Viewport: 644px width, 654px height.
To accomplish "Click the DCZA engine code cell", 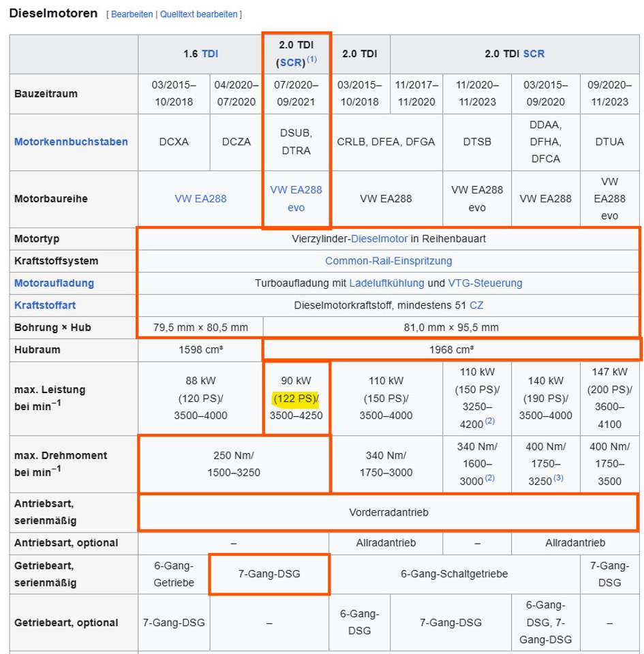I will click(236, 142).
